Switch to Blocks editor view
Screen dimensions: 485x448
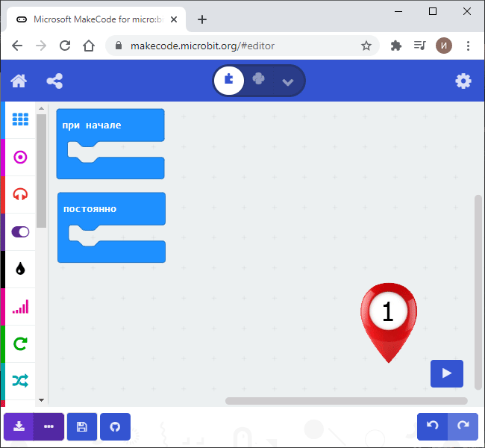tap(229, 81)
